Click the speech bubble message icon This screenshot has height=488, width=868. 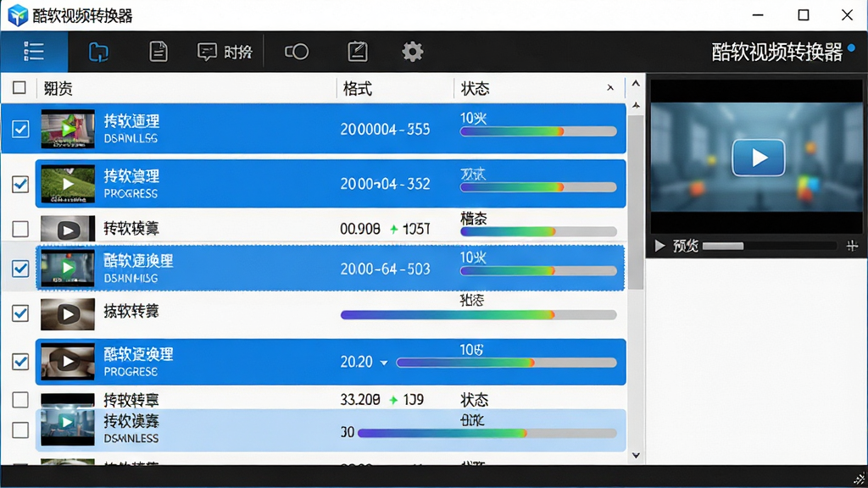pyautogui.click(x=207, y=52)
